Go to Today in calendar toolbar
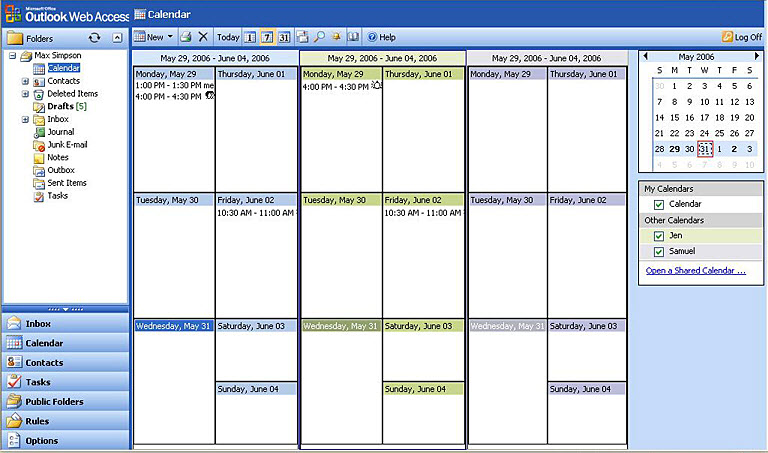 click(x=228, y=37)
